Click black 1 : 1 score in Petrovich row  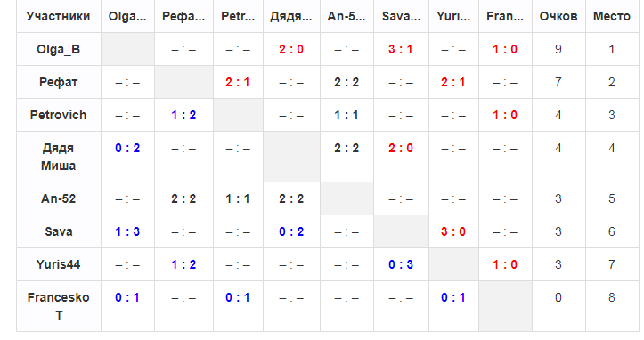point(346,115)
